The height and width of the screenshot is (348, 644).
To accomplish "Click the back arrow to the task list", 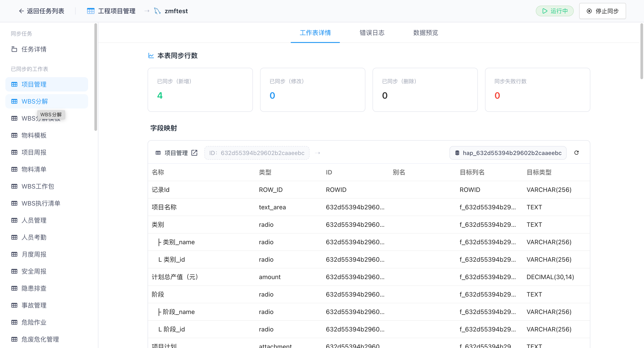I will point(21,11).
